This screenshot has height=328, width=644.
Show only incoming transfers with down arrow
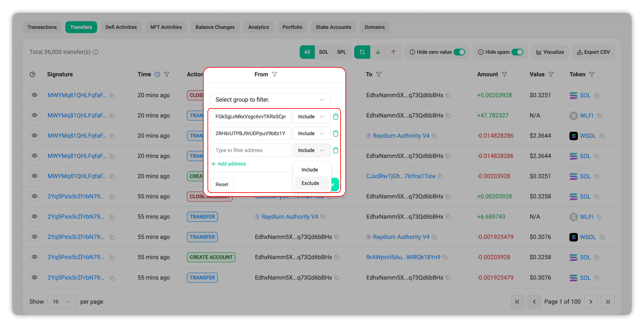click(x=378, y=52)
